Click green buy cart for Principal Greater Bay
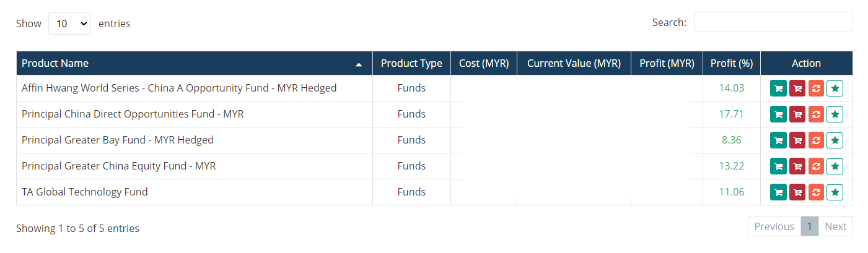Image resolution: width=868 pixels, height=253 pixels. coord(778,140)
